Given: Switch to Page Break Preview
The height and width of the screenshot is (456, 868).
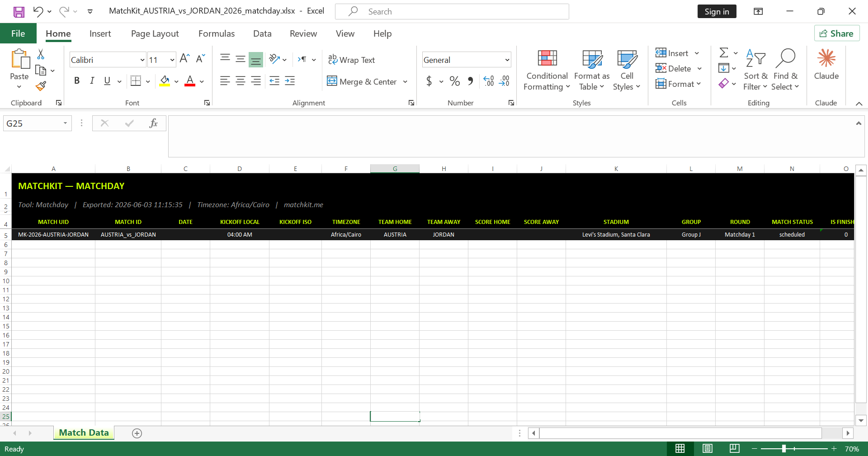Looking at the screenshot, I should 735,449.
